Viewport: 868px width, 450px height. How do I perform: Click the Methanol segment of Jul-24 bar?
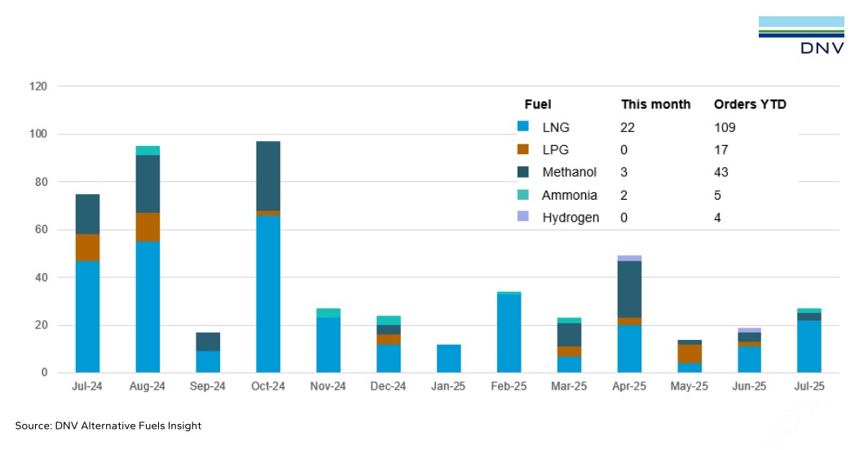click(87, 214)
